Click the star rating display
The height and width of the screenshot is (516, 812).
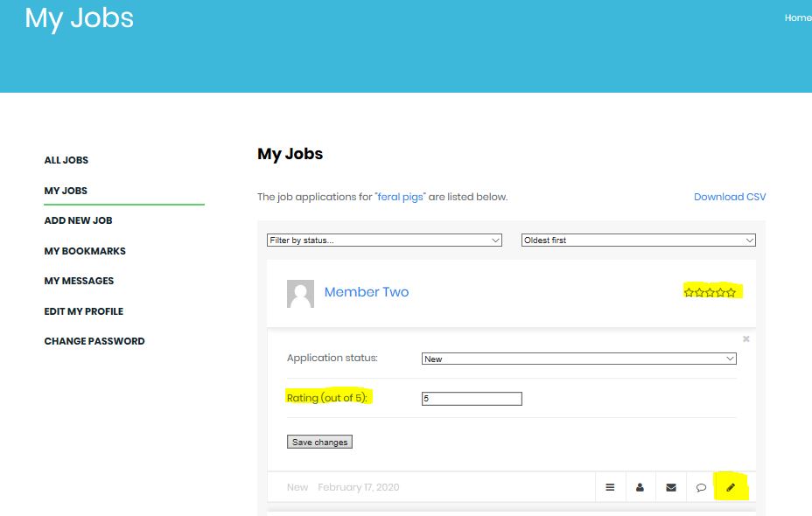pos(710,292)
